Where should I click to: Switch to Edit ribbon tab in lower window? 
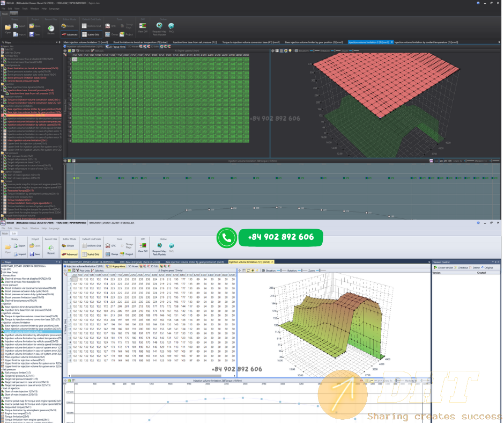click(14, 234)
